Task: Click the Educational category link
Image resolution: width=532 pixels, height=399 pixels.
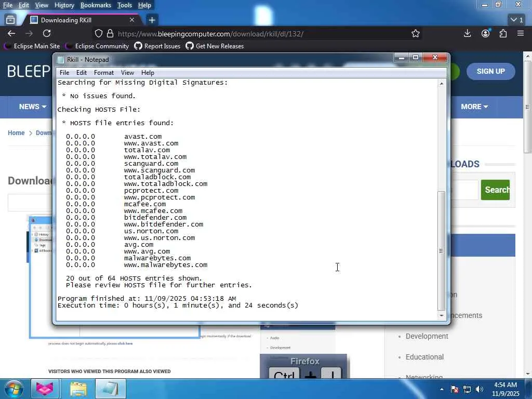Action: pos(424,357)
